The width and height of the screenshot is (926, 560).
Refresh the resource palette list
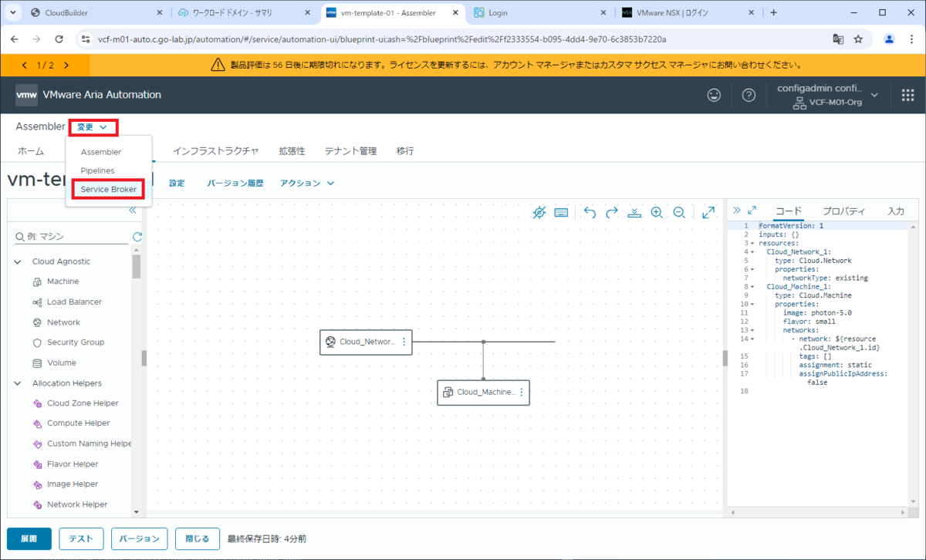137,238
